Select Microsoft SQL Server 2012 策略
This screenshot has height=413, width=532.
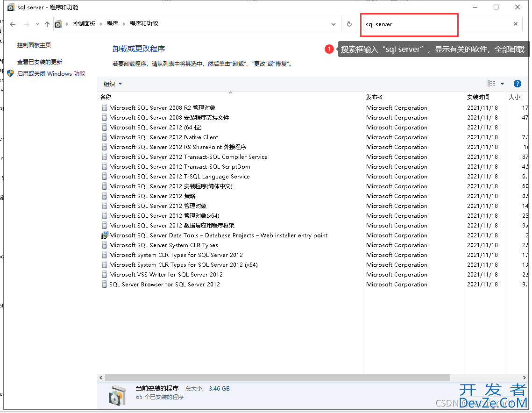coord(152,197)
